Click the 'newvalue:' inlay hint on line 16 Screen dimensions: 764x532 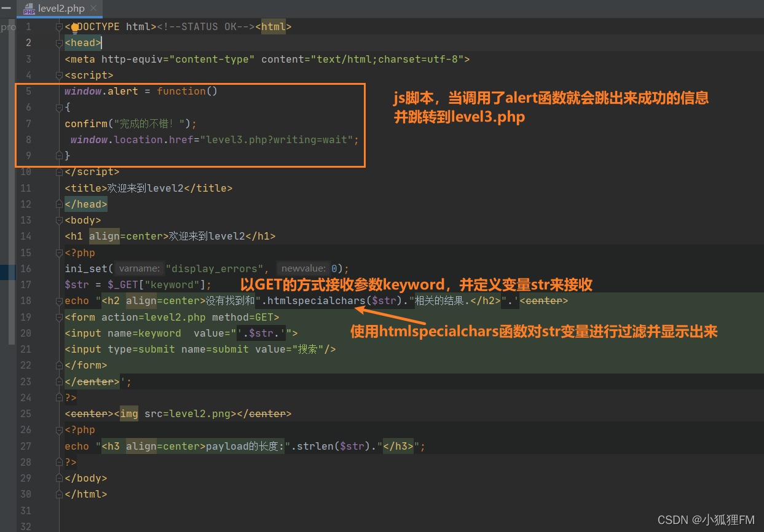pos(304,268)
